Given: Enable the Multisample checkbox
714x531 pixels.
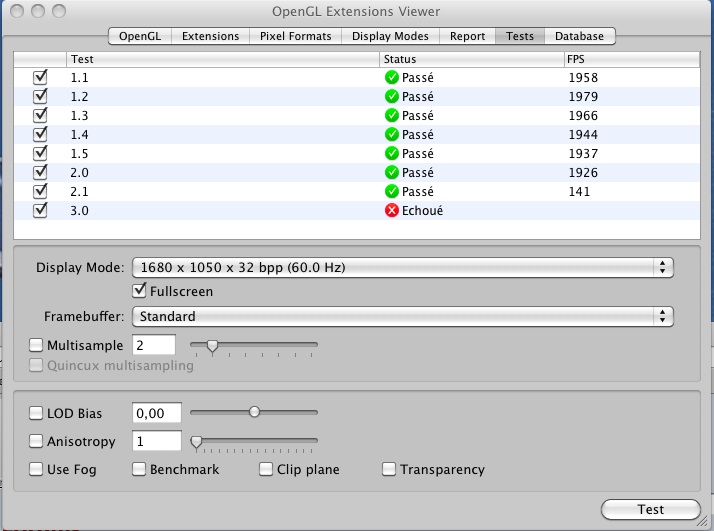Looking at the screenshot, I should [36, 345].
